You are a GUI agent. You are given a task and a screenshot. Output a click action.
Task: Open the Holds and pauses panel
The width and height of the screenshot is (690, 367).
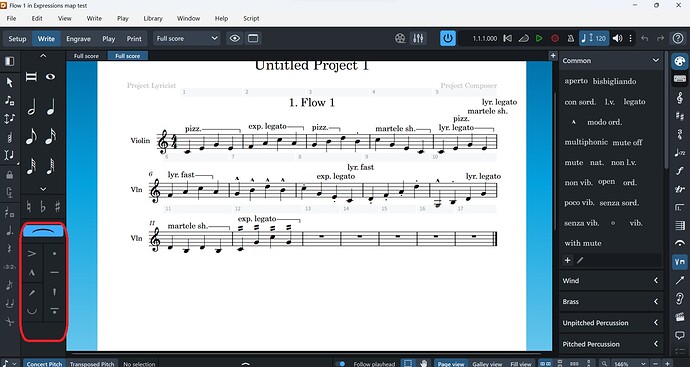click(x=680, y=243)
